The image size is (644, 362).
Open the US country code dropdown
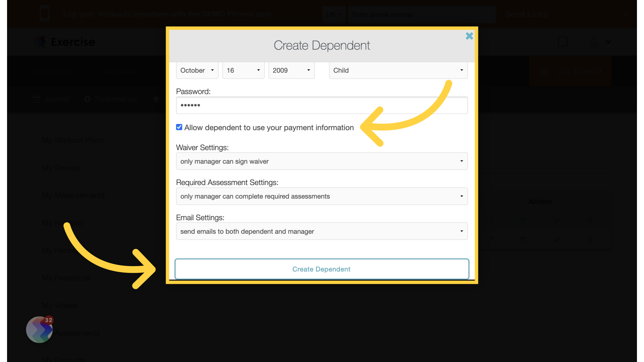point(333,14)
